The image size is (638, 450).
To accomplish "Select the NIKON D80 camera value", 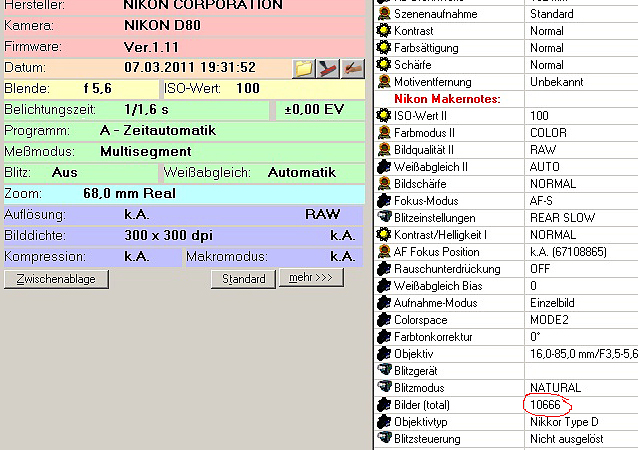I will (x=162, y=25).
